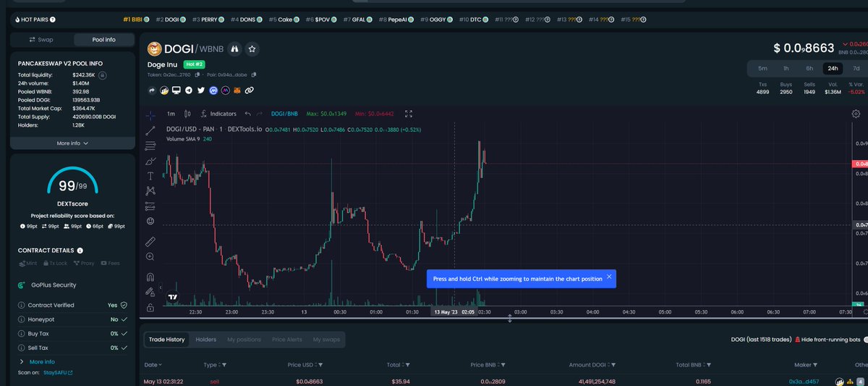Toggle the magnet mode tool
Screen dimensions: 868x386
click(x=150, y=277)
